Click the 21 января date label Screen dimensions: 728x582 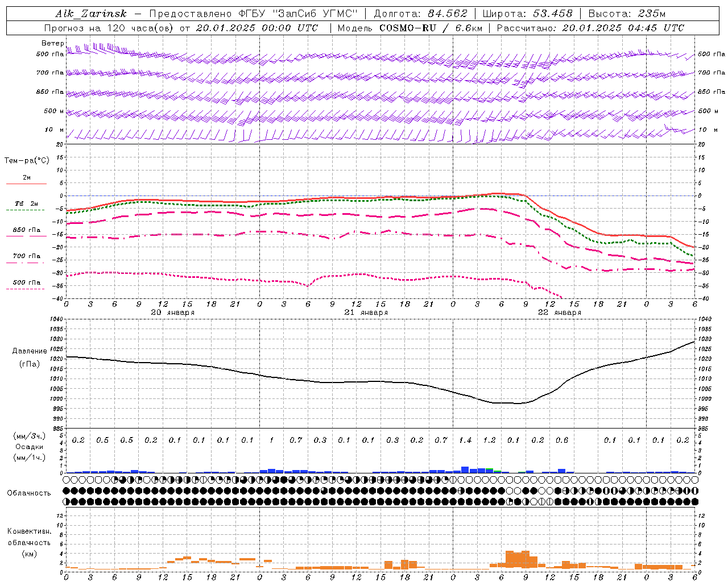coord(366,313)
